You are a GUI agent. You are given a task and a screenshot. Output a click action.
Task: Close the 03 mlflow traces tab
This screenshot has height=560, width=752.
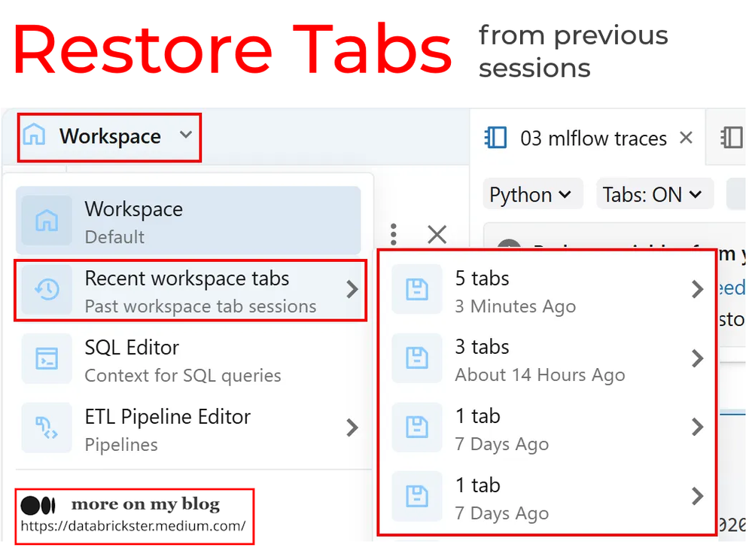686,138
